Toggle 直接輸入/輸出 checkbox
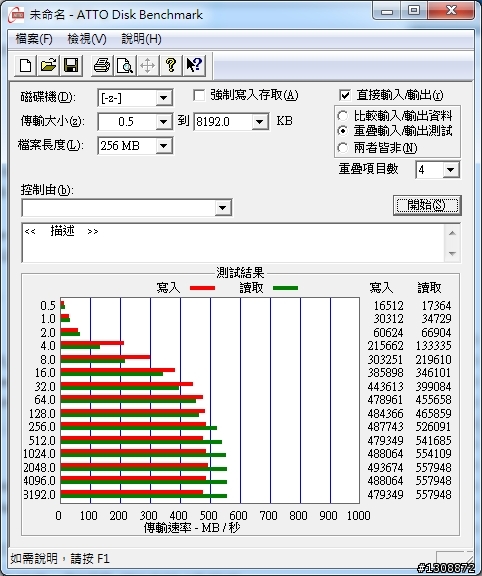482x576 pixels. pyautogui.click(x=345, y=96)
